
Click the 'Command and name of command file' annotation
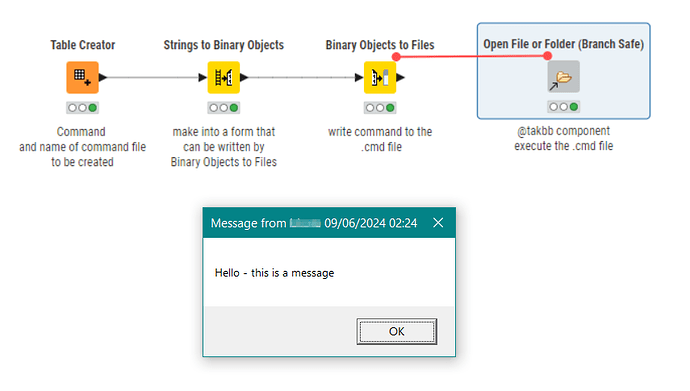pyautogui.click(x=82, y=147)
